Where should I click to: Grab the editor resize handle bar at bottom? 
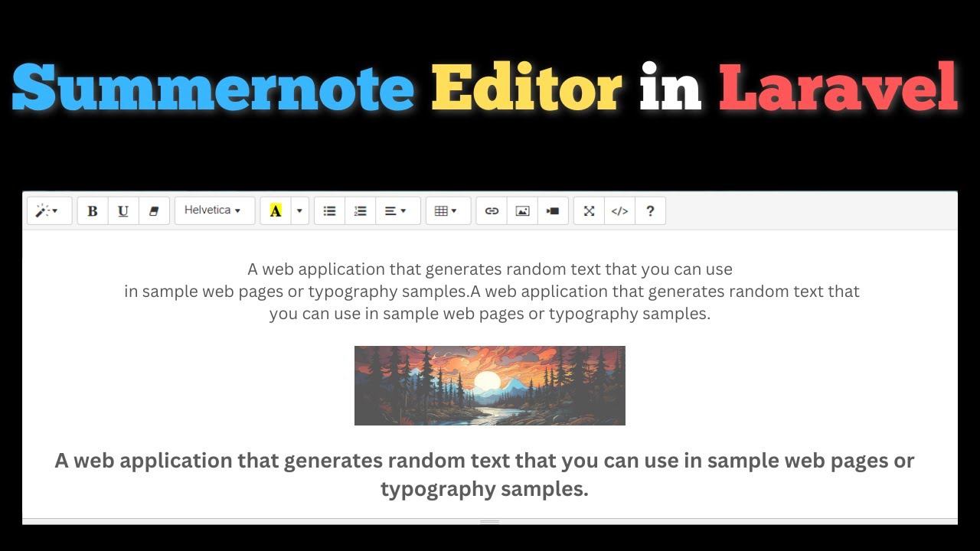(x=490, y=521)
